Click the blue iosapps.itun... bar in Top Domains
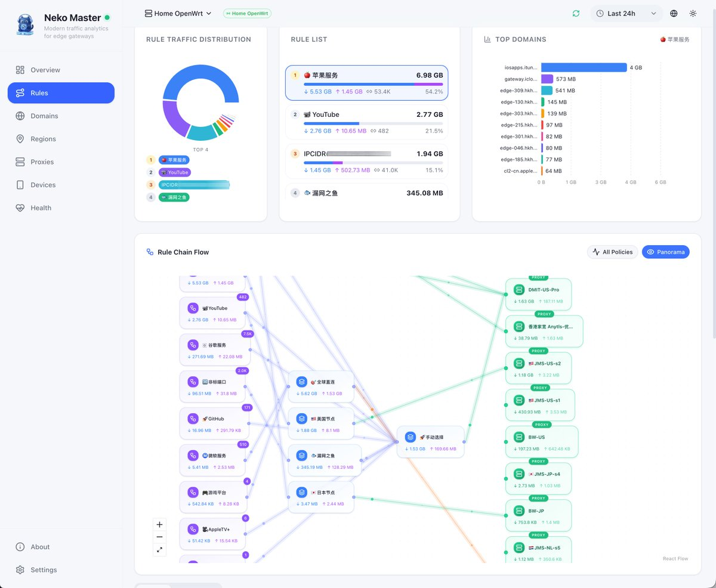Image resolution: width=716 pixels, height=588 pixels. pyautogui.click(x=584, y=67)
